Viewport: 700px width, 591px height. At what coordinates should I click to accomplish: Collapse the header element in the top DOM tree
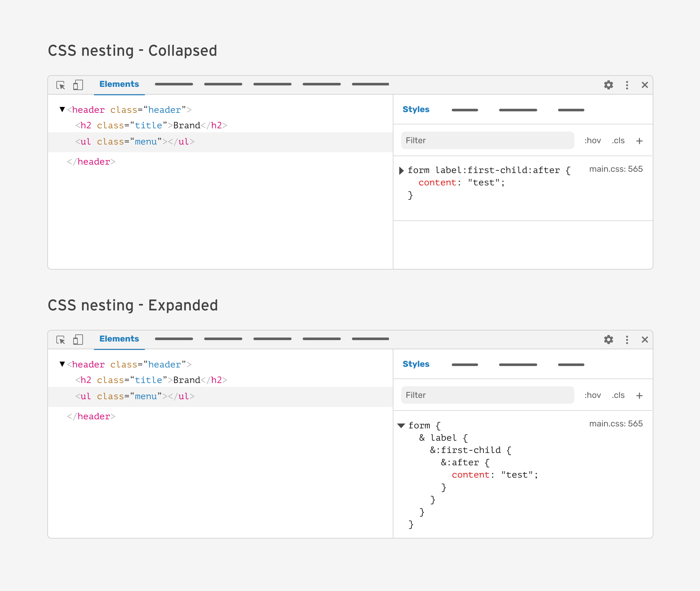tap(62, 110)
